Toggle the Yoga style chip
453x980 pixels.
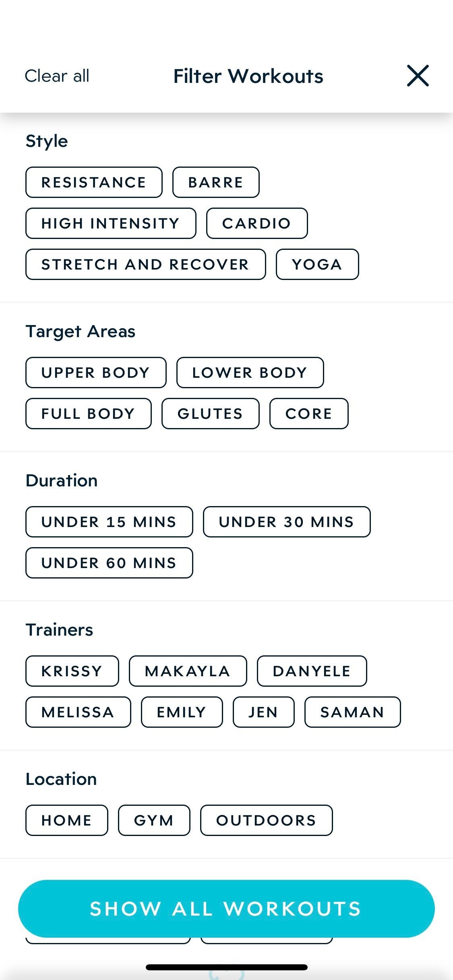click(317, 264)
